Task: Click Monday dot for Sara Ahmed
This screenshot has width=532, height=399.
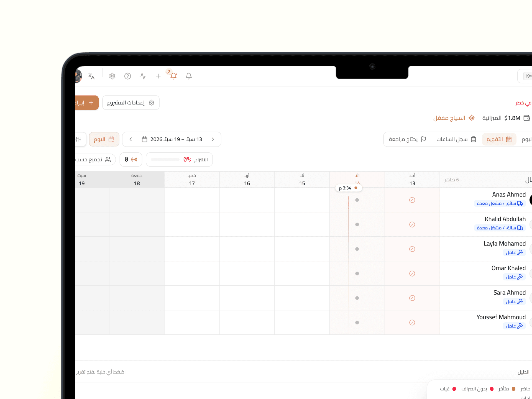Action: pos(357,298)
